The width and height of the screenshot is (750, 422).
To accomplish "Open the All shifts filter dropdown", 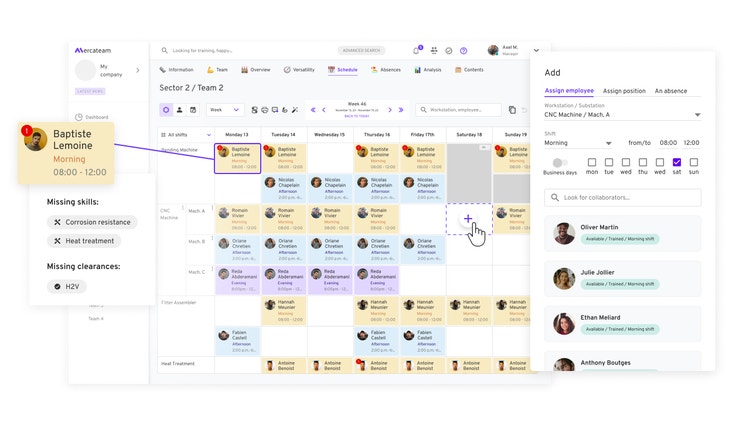I will (186, 135).
